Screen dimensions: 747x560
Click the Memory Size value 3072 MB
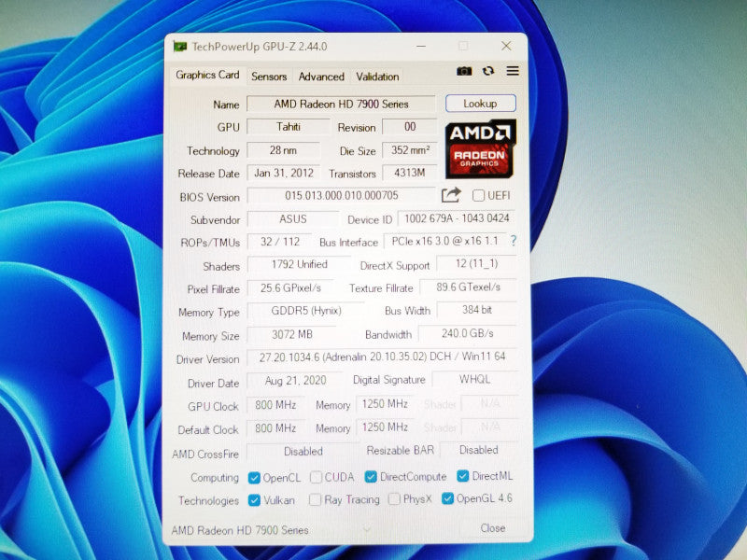pyautogui.click(x=292, y=334)
